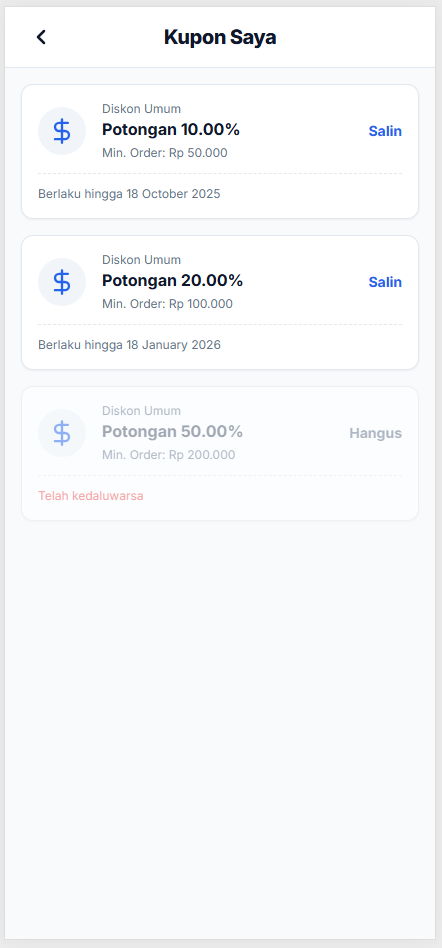Image resolution: width=442 pixels, height=948 pixels.
Task: Click the Min. Order: Rp 100.000 text
Action: [x=167, y=304]
